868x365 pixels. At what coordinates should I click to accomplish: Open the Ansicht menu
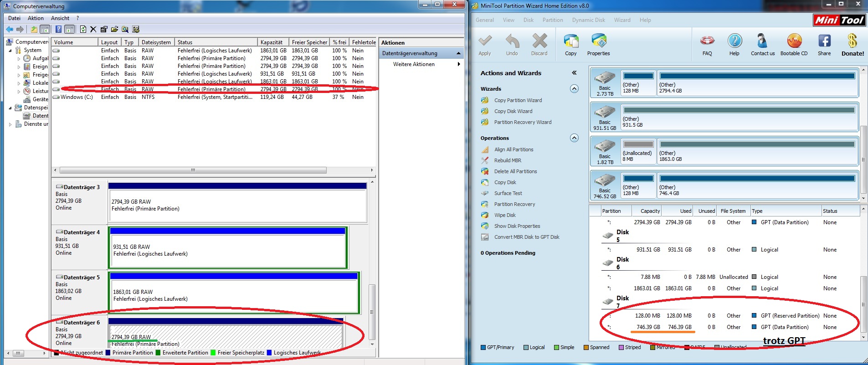(60, 18)
